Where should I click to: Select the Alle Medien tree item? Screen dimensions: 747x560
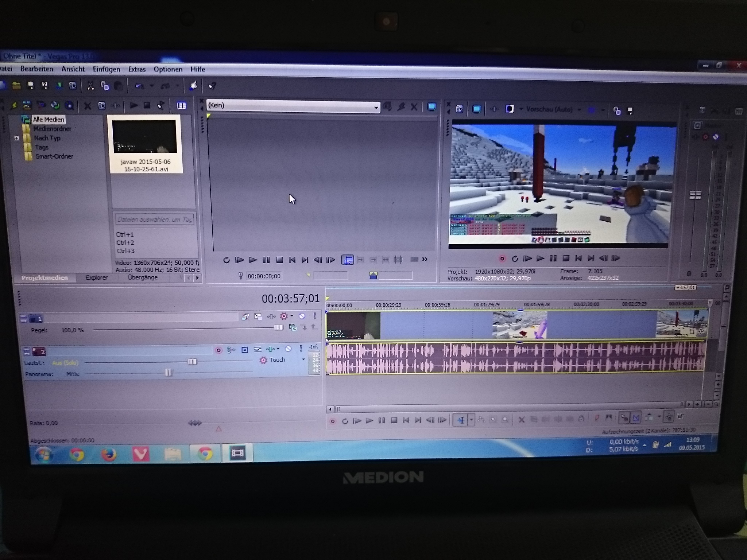click(x=48, y=119)
